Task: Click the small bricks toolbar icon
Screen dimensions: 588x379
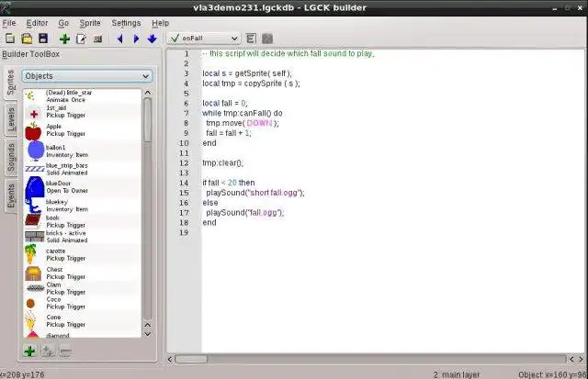Action: click(98, 39)
